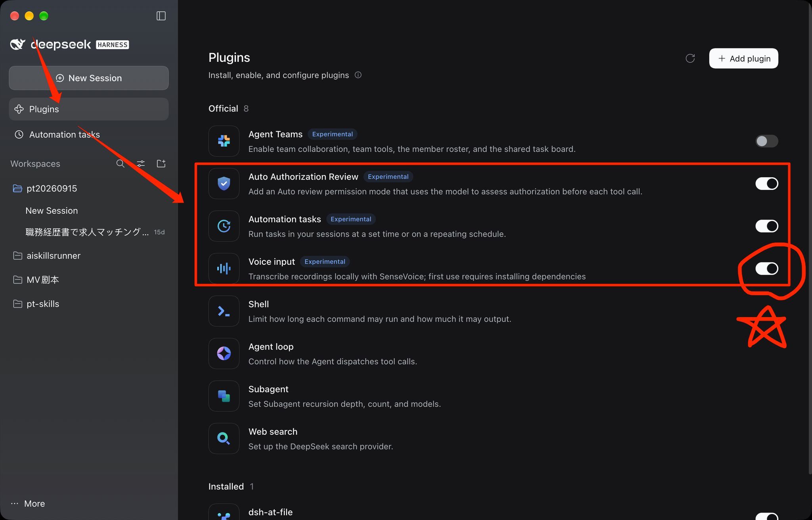Viewport: 812px width, 520px height.
Task: Click the Voice input waveform icon
Action: pyautogui.click(x=224, y=268)
